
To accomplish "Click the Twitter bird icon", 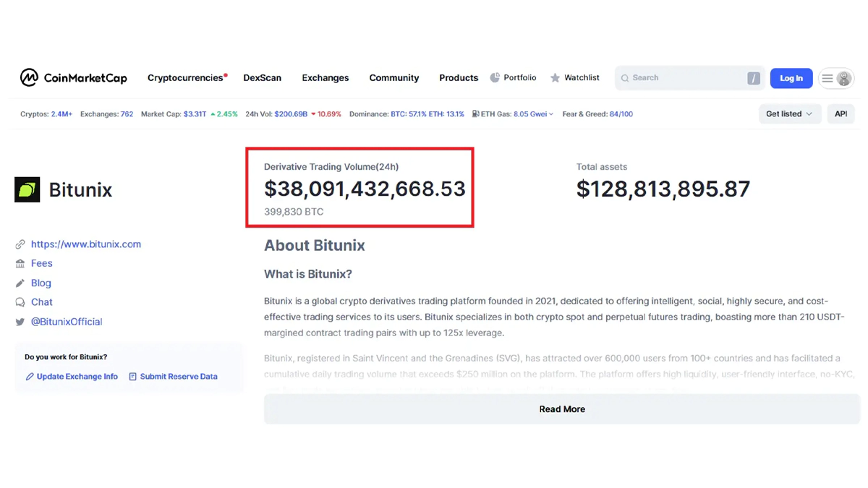I will (20, 322).
